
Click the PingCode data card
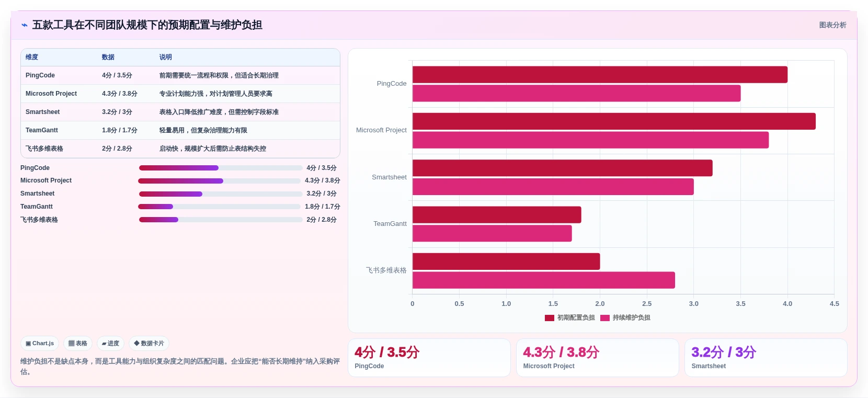pyautogui.click(x=429, y=358)
